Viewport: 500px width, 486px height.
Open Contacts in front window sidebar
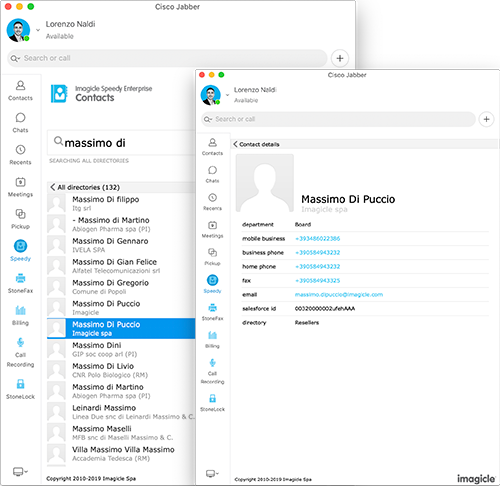coord(212,147)
